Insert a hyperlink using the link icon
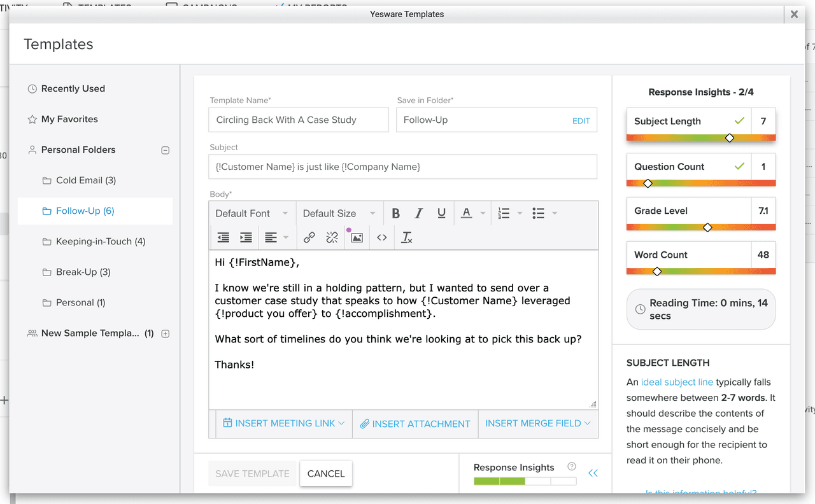Screen dimensions: 815x504 pos(309,237)
